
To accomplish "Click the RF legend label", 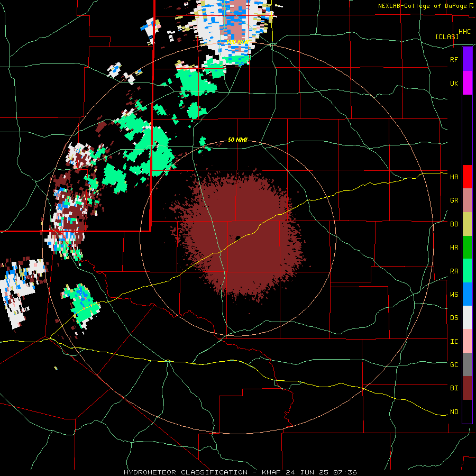I will 454,59.
